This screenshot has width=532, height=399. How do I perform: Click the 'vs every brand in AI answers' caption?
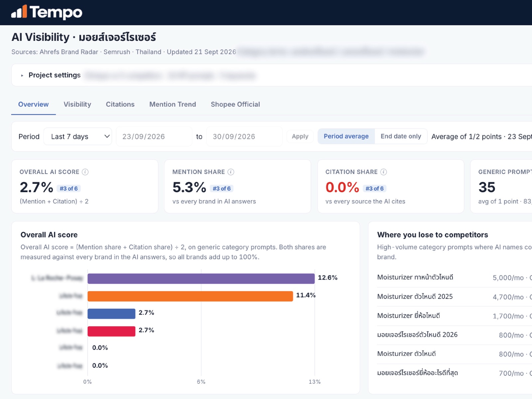point(214,201)
